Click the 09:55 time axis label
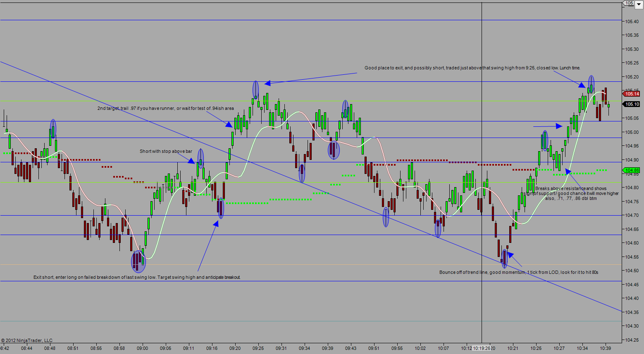Viewport: 644px width, 354px height. tap(397, 348)
